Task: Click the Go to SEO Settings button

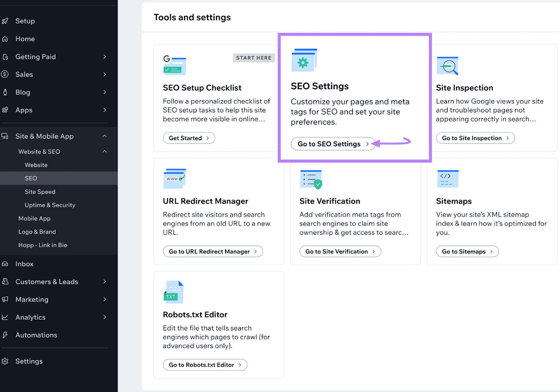Action: (332, 144)
